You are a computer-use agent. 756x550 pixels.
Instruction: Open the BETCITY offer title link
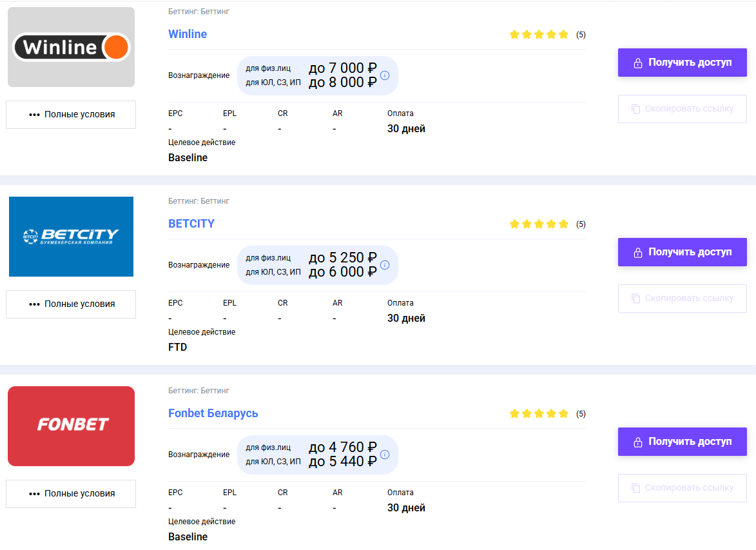click(191, 224)
